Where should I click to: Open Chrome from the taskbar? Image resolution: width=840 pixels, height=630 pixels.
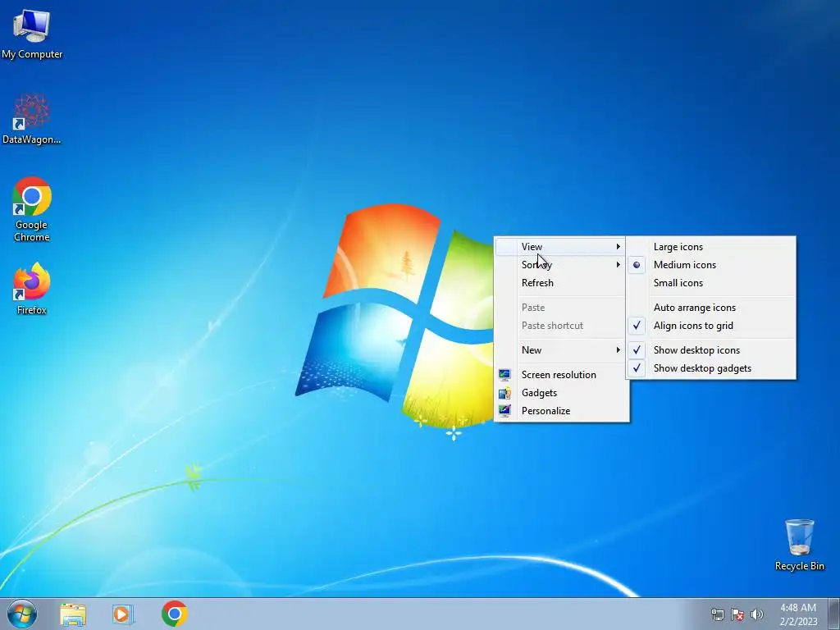174,614
